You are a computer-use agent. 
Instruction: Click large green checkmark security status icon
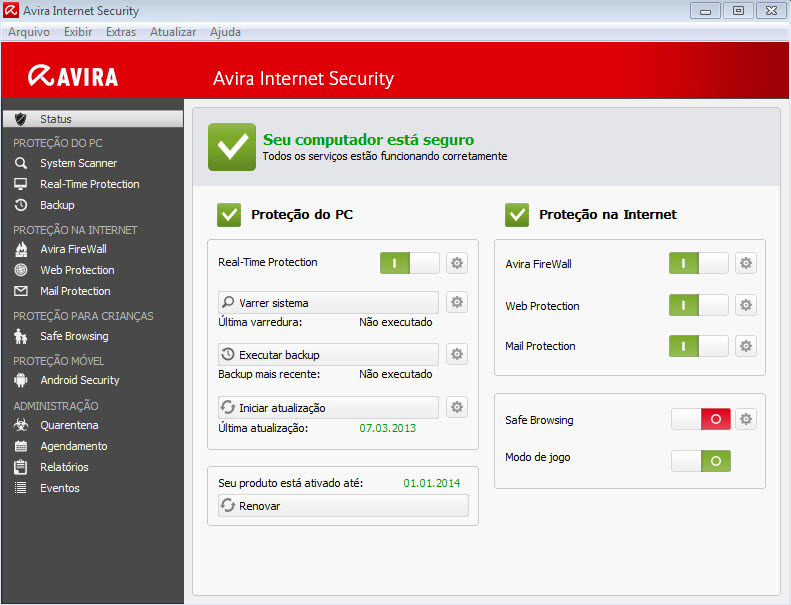pyautogui.click(x=232, y=147)
